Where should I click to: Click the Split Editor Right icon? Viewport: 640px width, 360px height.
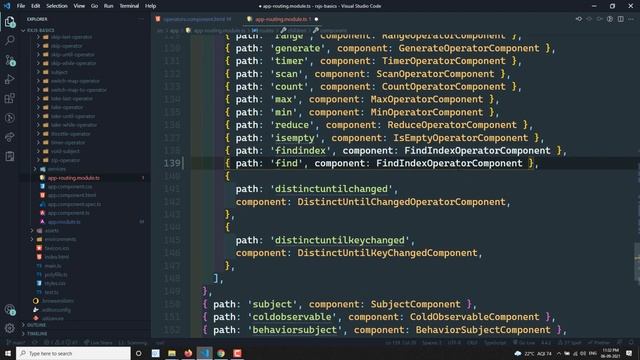[x=620, y=19]
